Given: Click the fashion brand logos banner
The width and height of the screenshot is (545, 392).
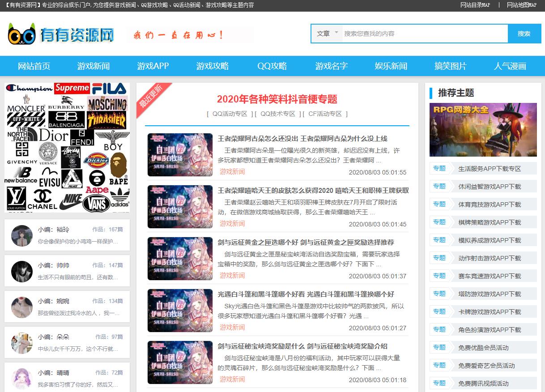Looking at the screenshot, I should [67, 147].
